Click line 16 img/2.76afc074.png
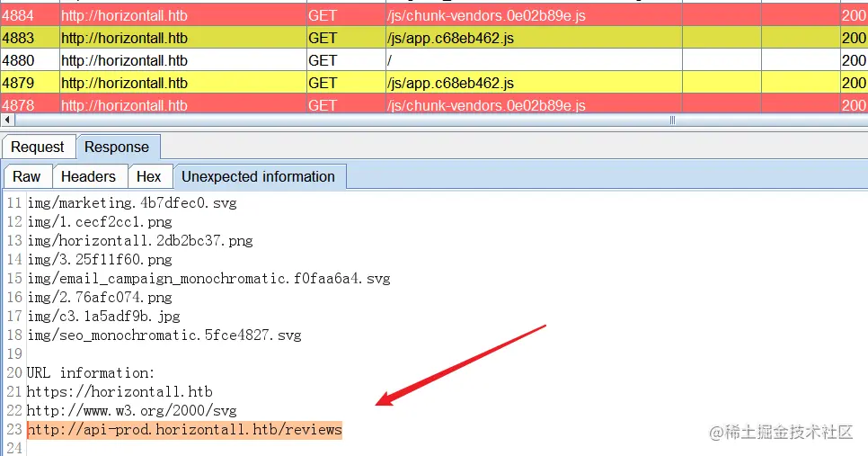 click(101, 298)
